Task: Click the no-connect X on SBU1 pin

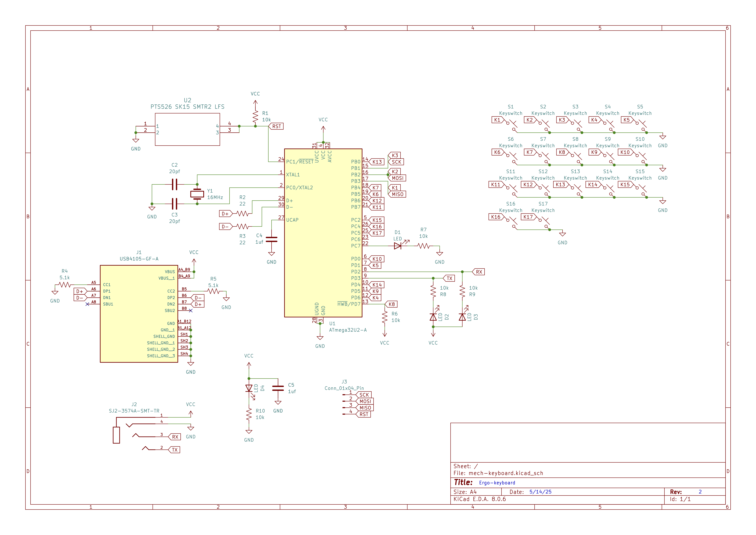Action: click(x=87, y=304)
